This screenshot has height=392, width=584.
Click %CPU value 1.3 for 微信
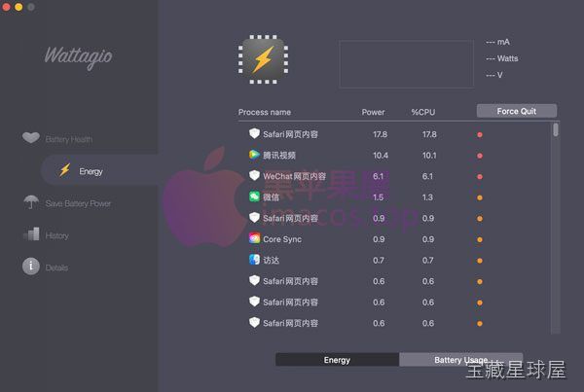tap(427, 197)
